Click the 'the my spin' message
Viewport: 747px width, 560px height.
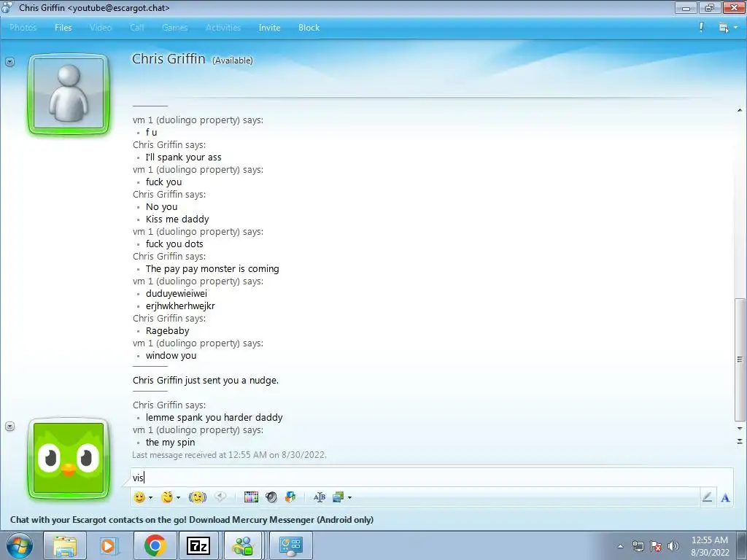click(x=170, y=442)
